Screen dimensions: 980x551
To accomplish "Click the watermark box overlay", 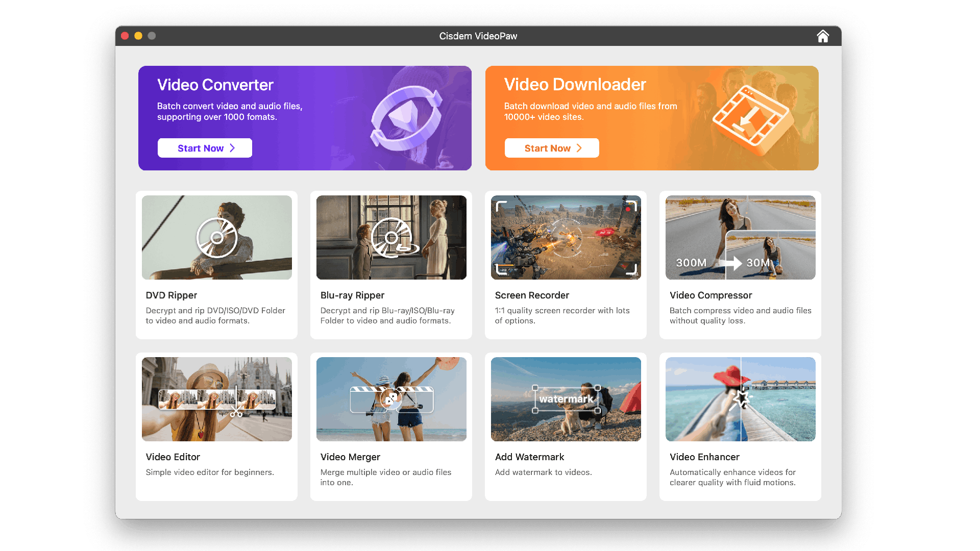I will (566, 399).
